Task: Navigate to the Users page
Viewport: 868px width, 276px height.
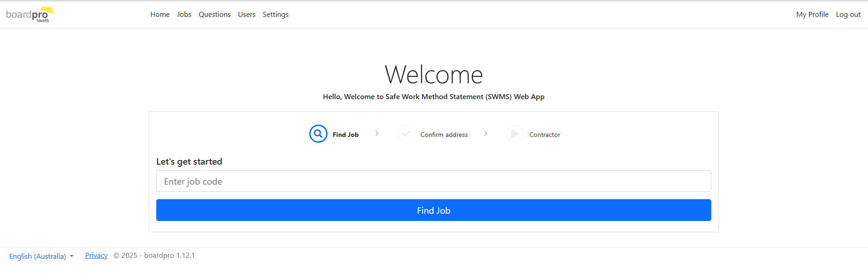Action: click(247, 15)
